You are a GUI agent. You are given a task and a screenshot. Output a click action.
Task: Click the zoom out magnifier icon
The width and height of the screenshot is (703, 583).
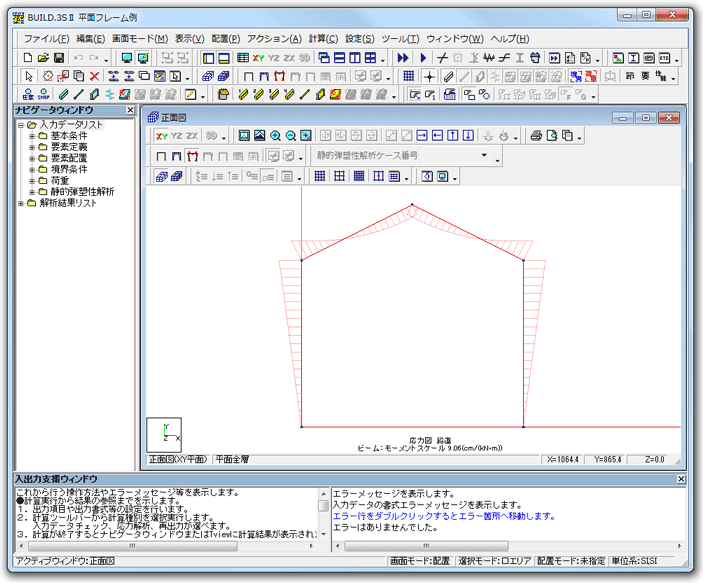(x=291, y=136)
